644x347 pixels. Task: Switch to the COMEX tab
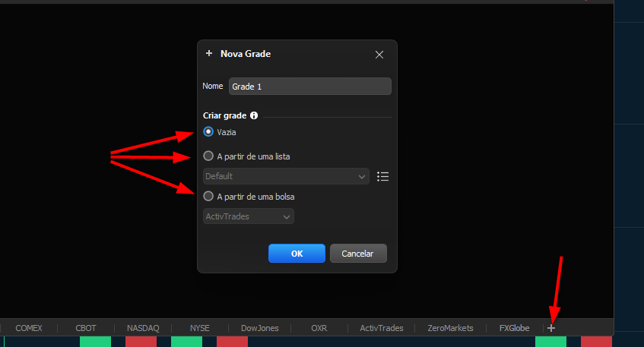[x=29, y=328]
